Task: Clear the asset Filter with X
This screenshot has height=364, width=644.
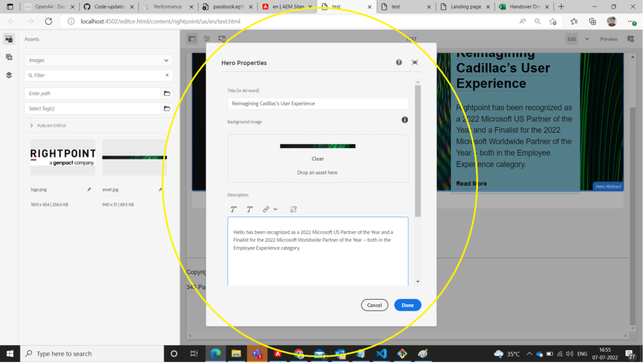Action: click(x=167, y=76)
